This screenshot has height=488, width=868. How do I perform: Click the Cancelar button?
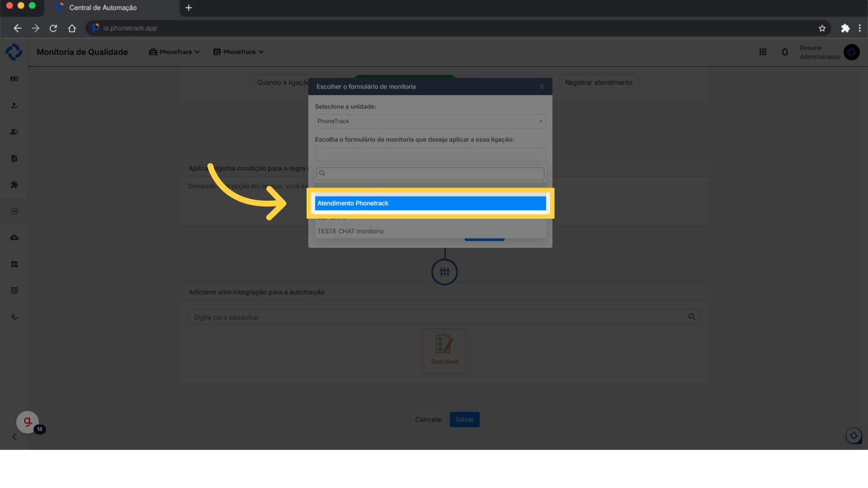pos(429,420)
